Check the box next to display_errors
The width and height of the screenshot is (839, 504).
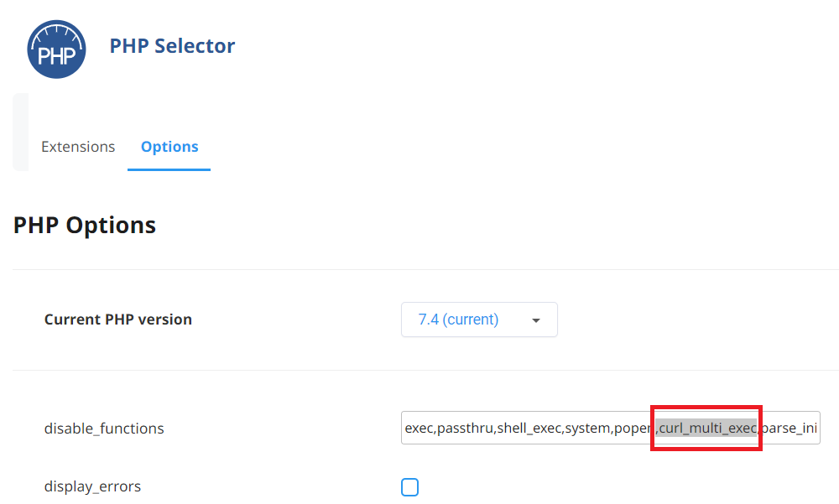[410, 486]
